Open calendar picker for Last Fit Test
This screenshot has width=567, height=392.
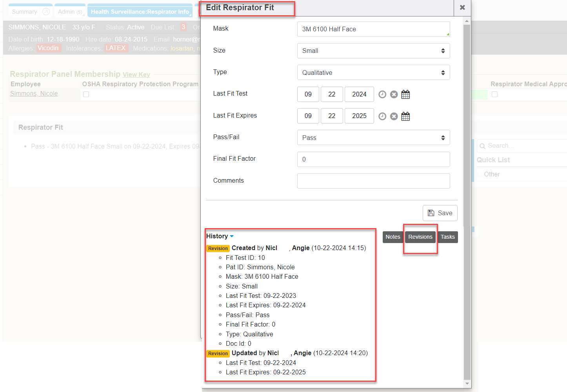coord(405,94)
